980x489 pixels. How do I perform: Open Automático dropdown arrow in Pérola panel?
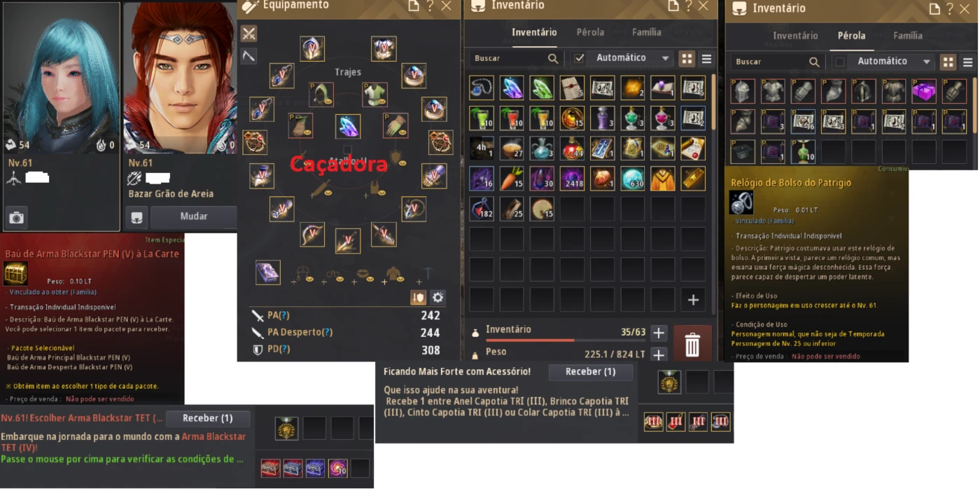927,62
